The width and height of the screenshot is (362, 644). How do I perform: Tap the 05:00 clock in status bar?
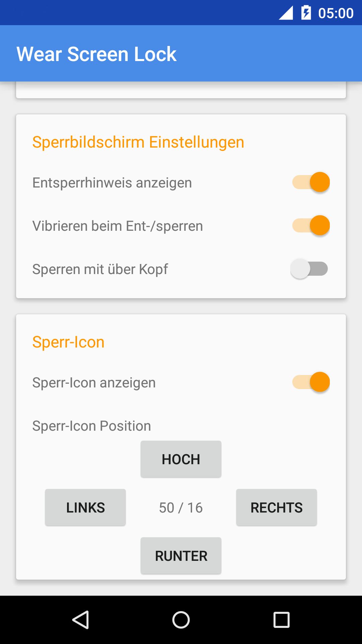(336, 13)
